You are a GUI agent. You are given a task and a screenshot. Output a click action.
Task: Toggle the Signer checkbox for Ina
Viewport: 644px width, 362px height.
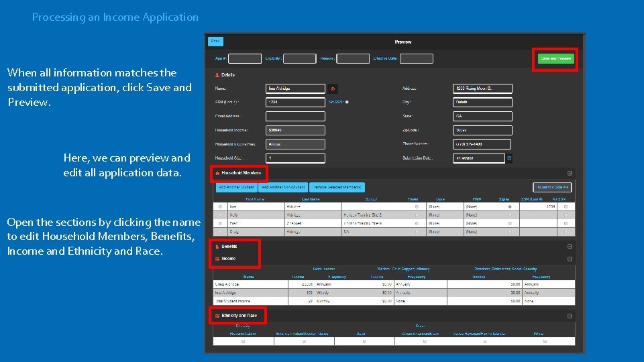click(x=510, y=207)
